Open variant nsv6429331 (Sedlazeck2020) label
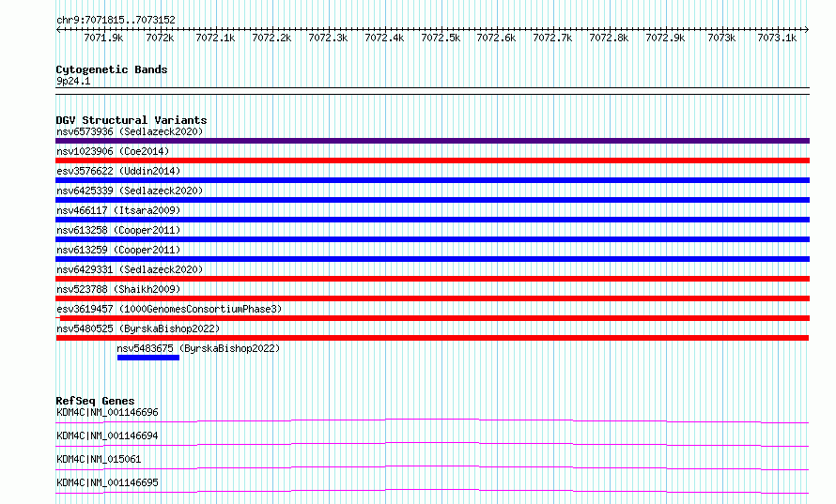The height and width of the screenshot is (504, 836). point(130,269)
